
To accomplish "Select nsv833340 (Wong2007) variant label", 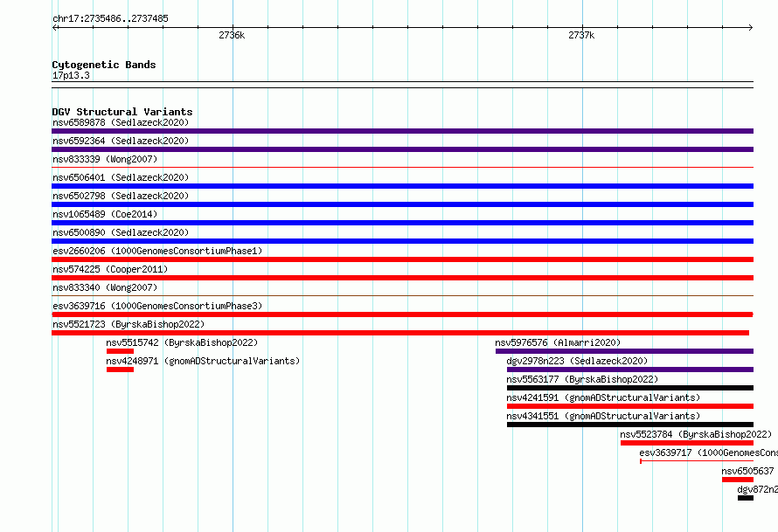I will tap(105, 287).
